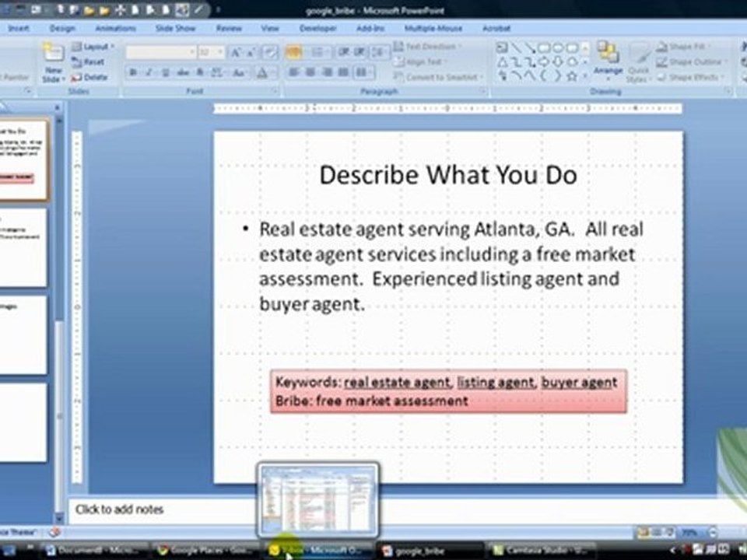747x560 pixels.
Task: Switch to the Developer ribbon tab
Action: 317,28
